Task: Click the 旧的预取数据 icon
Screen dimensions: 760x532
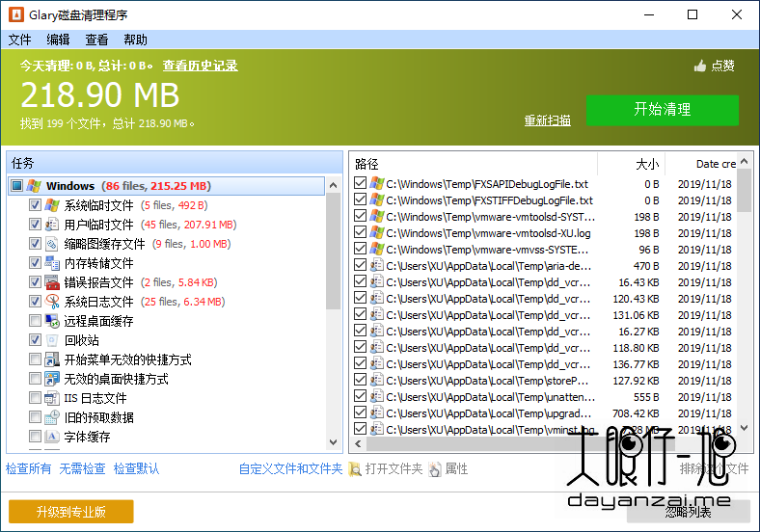Action: [52, 417]
